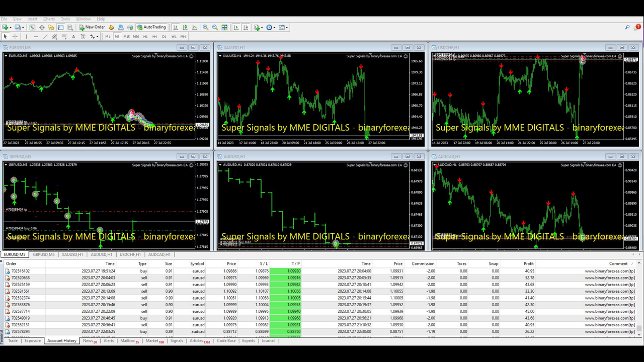The height and width of the screenshot is (362, 644).
Task: Open the Experts tab in the terminal
Action: (x=249, y=341)
